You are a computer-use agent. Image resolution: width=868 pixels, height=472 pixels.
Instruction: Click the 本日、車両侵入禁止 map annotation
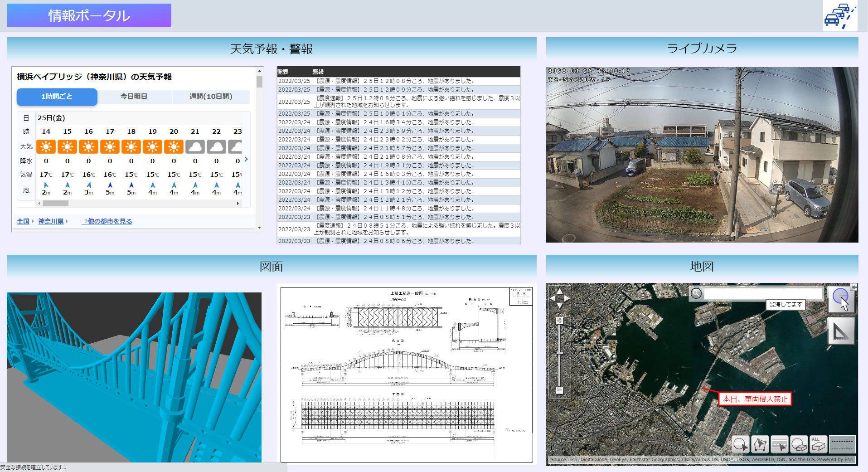pos(755,399)
